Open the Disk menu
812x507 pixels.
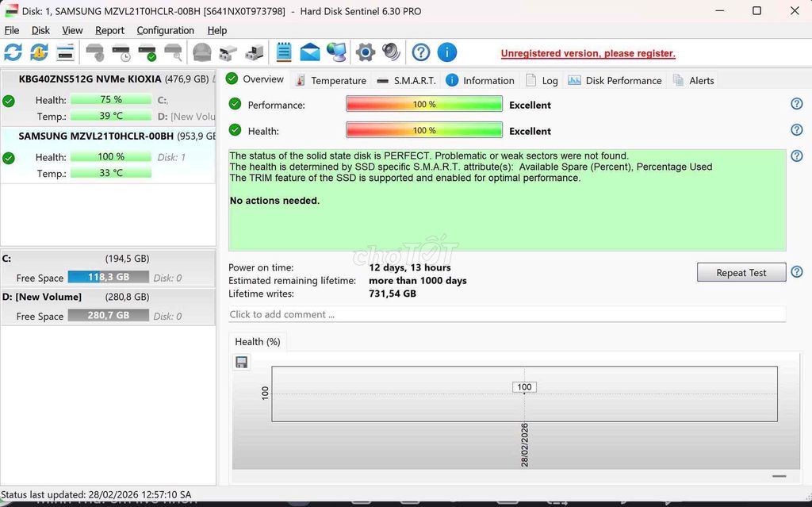(40, 30)
